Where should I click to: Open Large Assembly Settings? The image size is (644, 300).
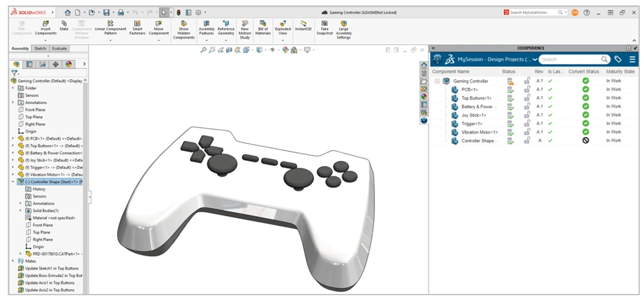(x=343, y=30)
